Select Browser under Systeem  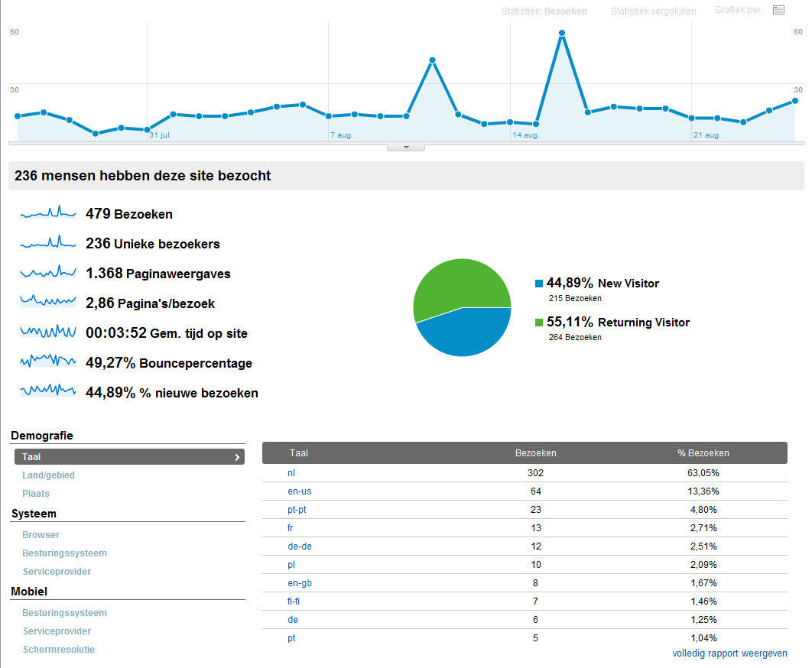pos(41,534)
